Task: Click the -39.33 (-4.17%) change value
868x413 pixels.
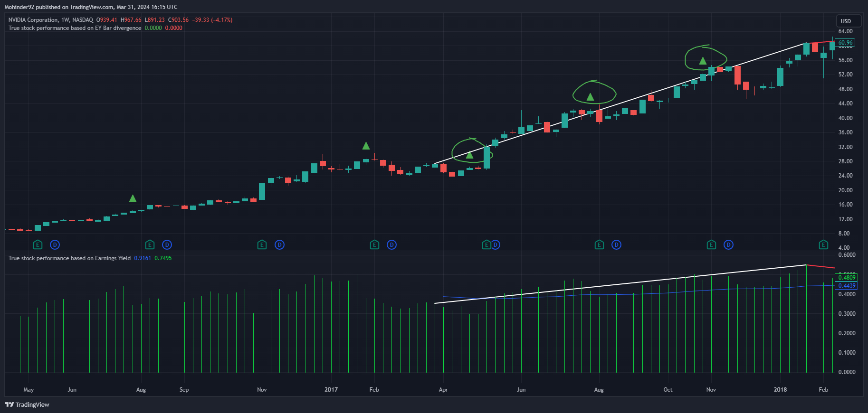Action: pos(212,20)
